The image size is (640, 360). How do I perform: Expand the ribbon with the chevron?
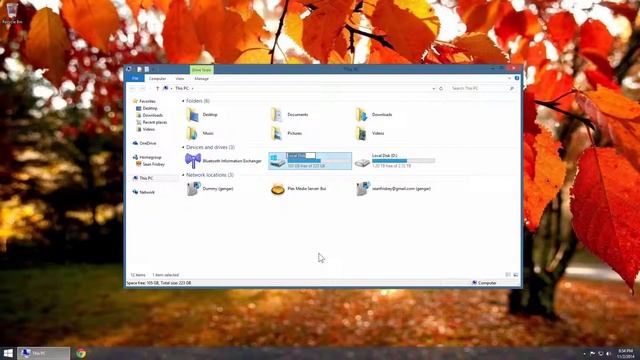(x=509, y=78)
